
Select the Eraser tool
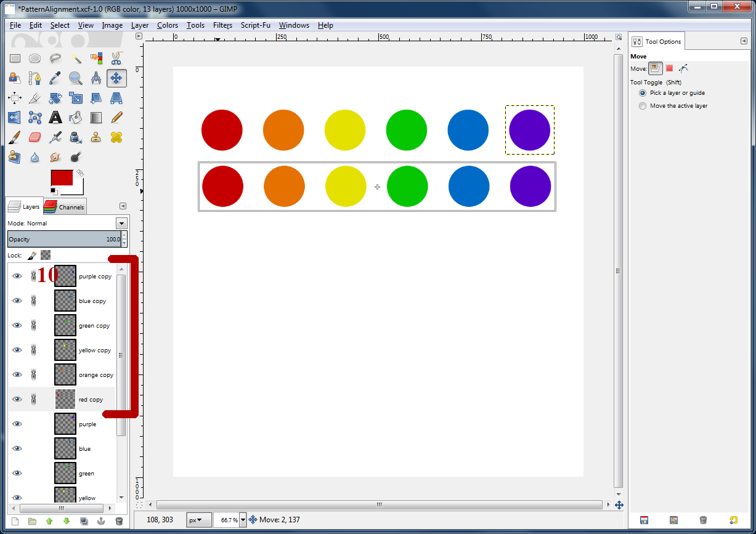point(35,137)
